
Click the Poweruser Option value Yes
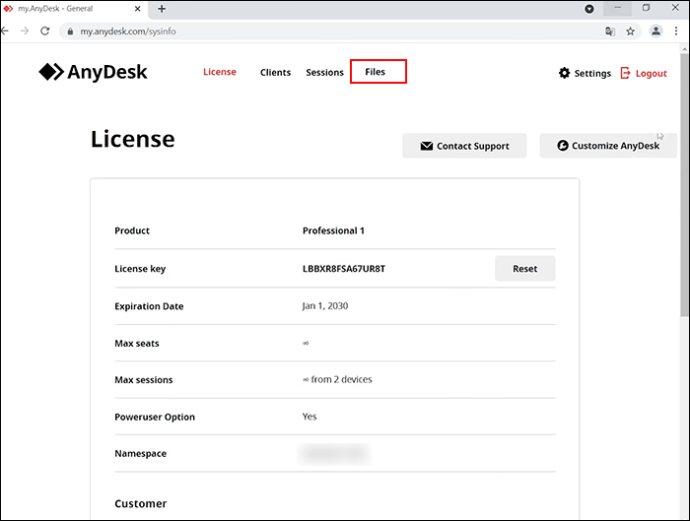point(309,416)
